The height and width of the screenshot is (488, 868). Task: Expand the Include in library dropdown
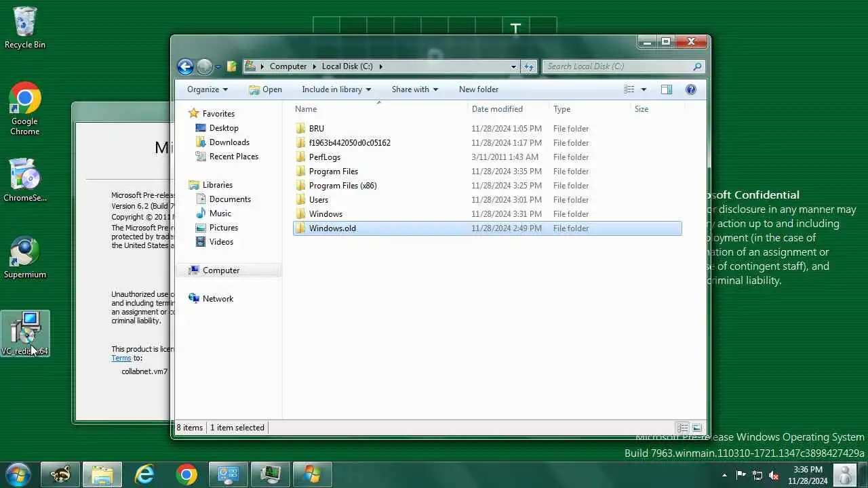336,89
